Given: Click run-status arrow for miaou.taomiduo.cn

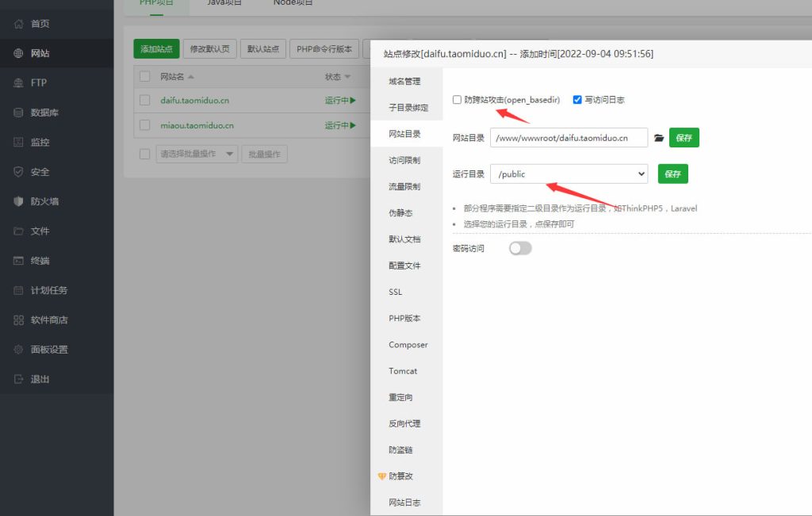Looking at the screenshot, I should pyautogui.click(x=353, y=125).
